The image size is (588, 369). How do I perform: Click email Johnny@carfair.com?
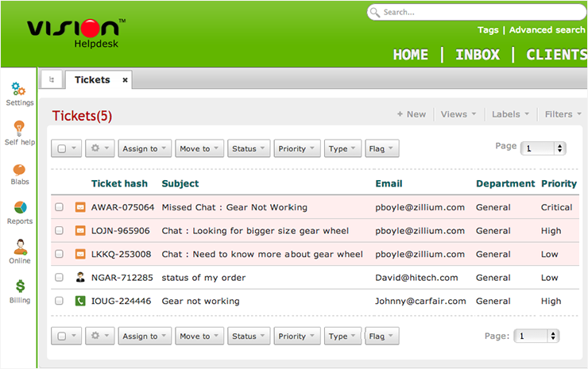[x=420, y=301]
